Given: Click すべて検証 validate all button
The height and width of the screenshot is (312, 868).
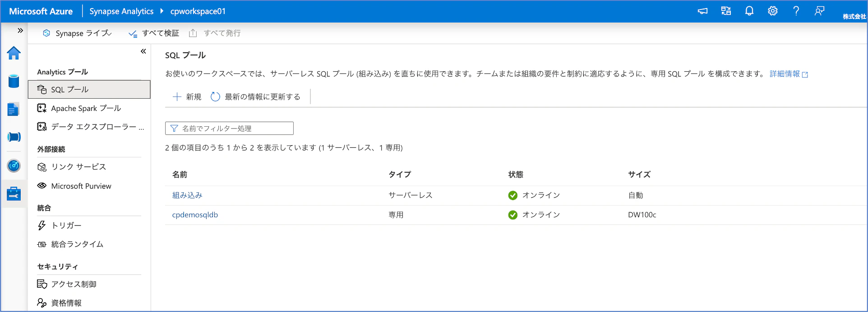Looking at the screenshot, I should point(154,33).
